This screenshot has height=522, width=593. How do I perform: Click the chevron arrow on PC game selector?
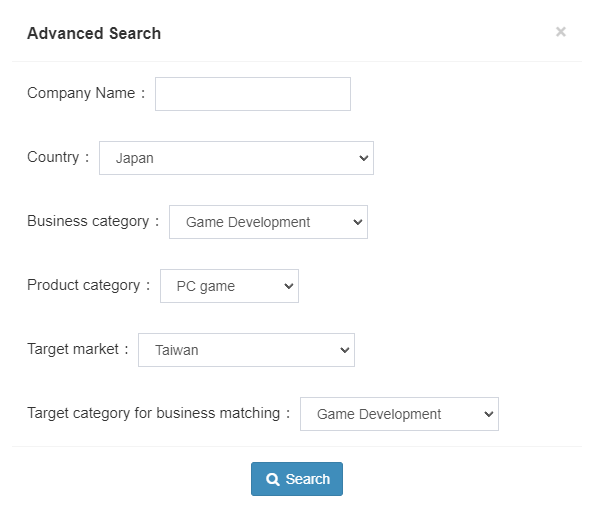(x=289, y=286)
